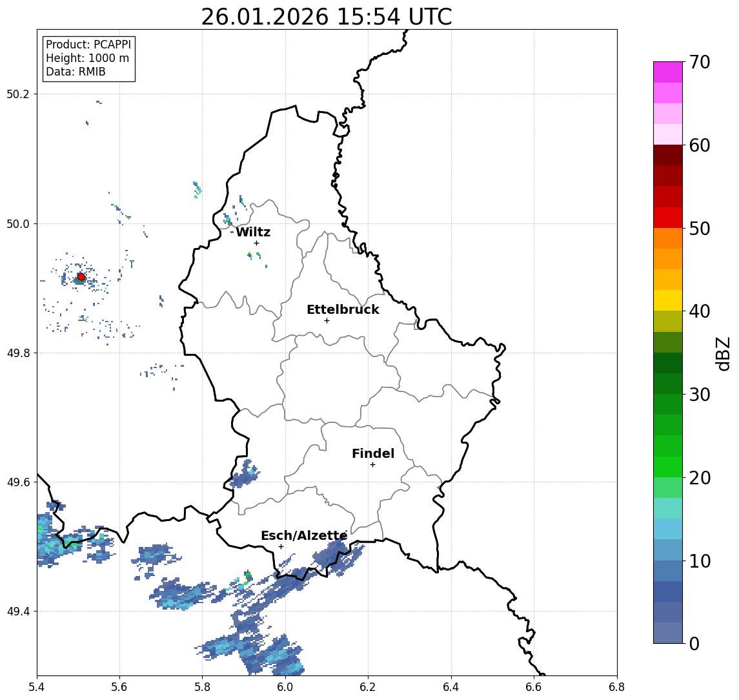
Task: Click the dark green swatch above 30 dBZ
Action: click(x=668, y=384)
